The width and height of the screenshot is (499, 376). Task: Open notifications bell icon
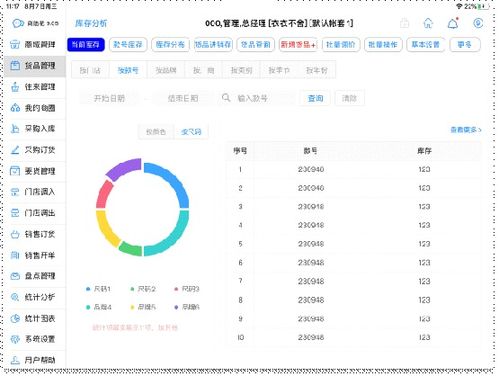[453, 23]
